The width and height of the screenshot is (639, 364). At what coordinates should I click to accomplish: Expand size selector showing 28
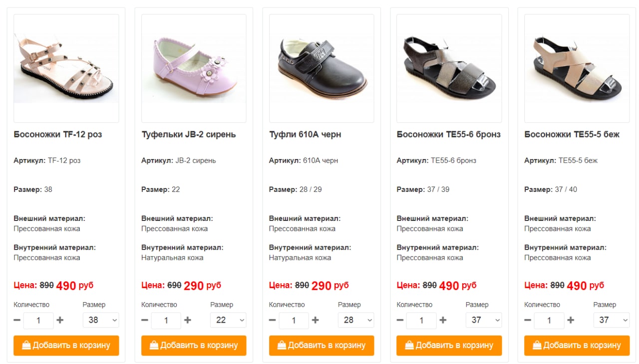click(356, 320)
